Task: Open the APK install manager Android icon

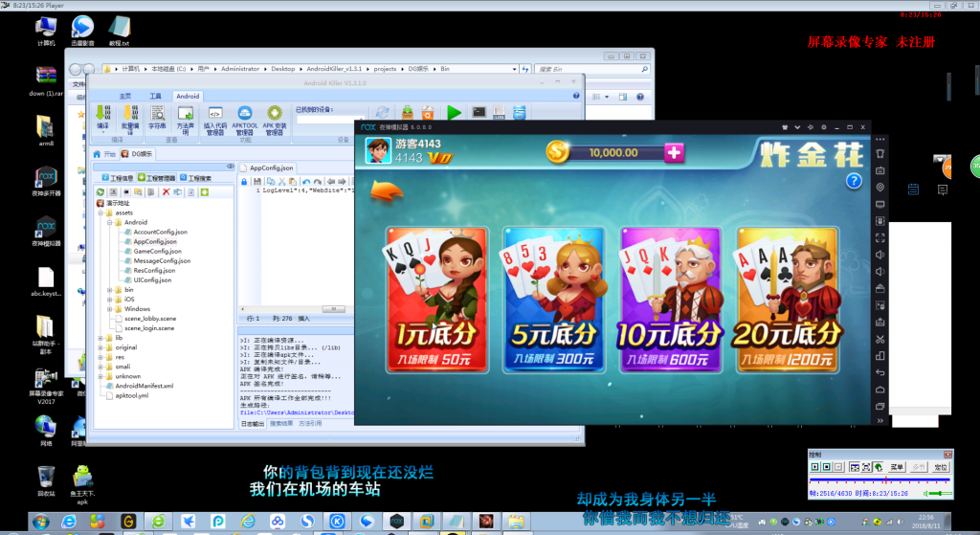Action: pos(274,120)
